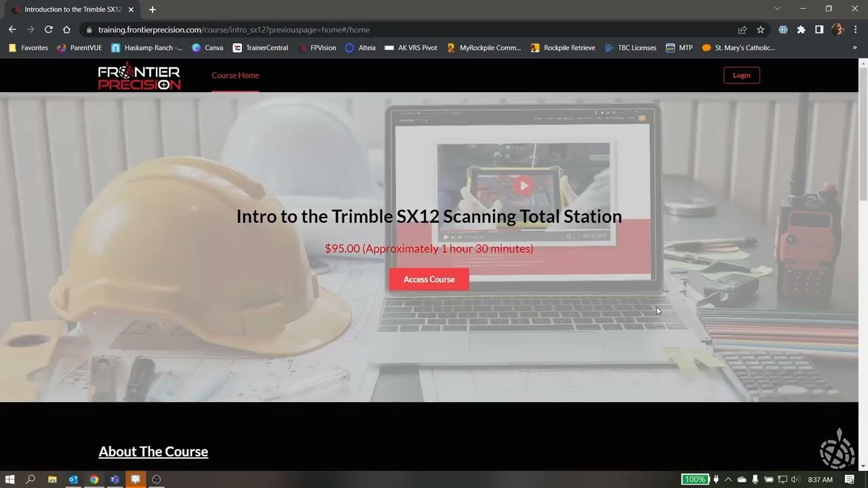Open the Alteia bookmark
This screenshot has width=868, height=488.
(x=360, y=48)
